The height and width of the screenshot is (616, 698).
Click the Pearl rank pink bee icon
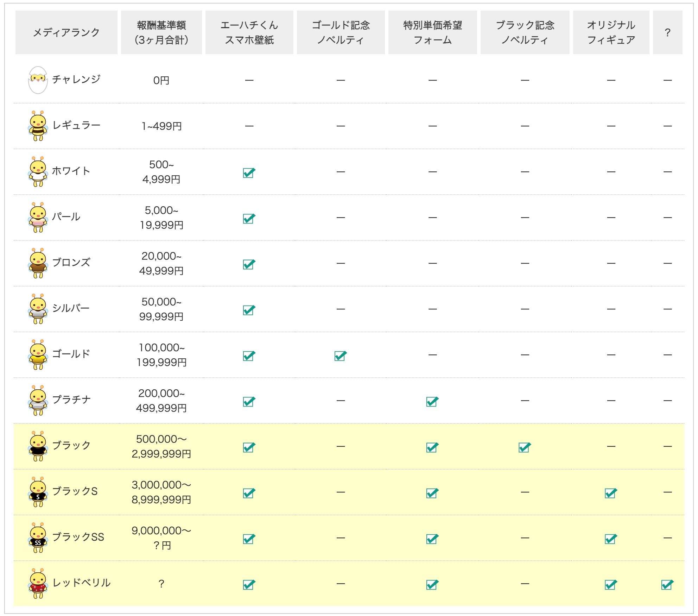click(38, 217)
